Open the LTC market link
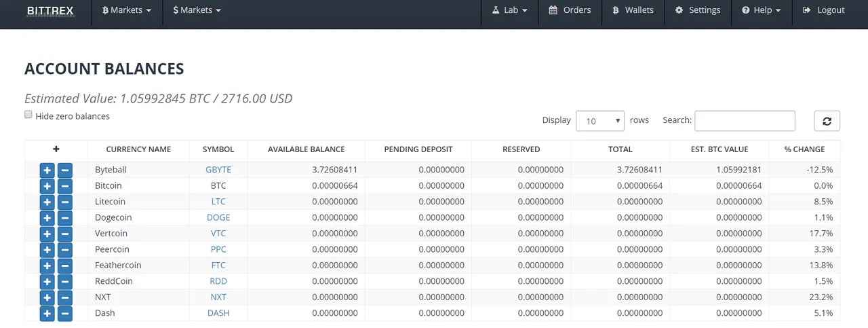Screen dimensions: 868x328 [x=218, y=202]
